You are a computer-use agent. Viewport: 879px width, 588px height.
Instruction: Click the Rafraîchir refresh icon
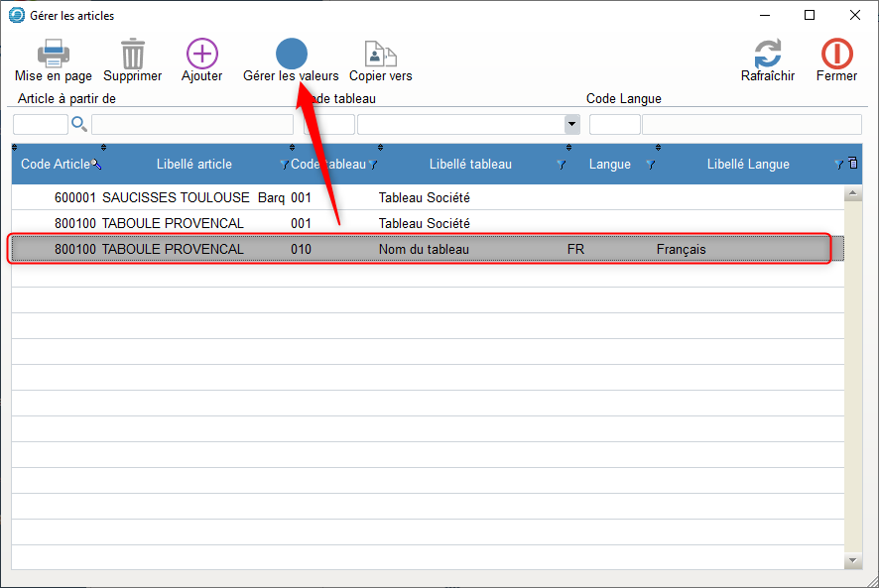(x=767, y=55)
